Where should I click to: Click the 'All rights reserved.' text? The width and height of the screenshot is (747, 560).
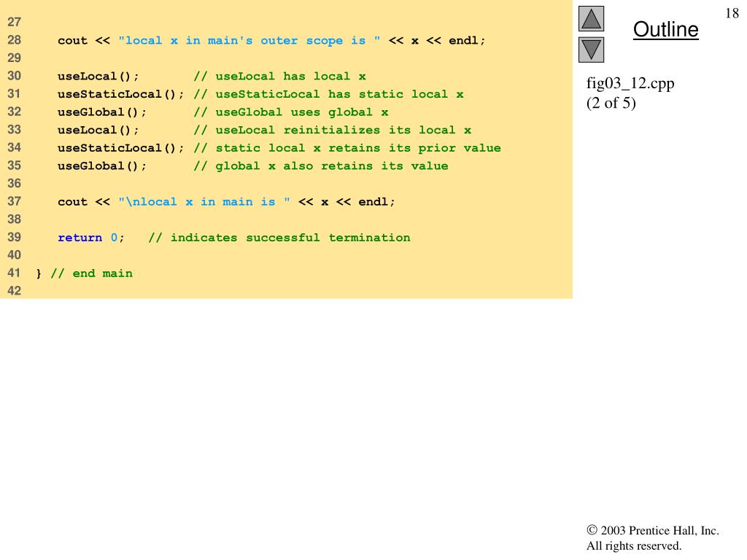634,545
